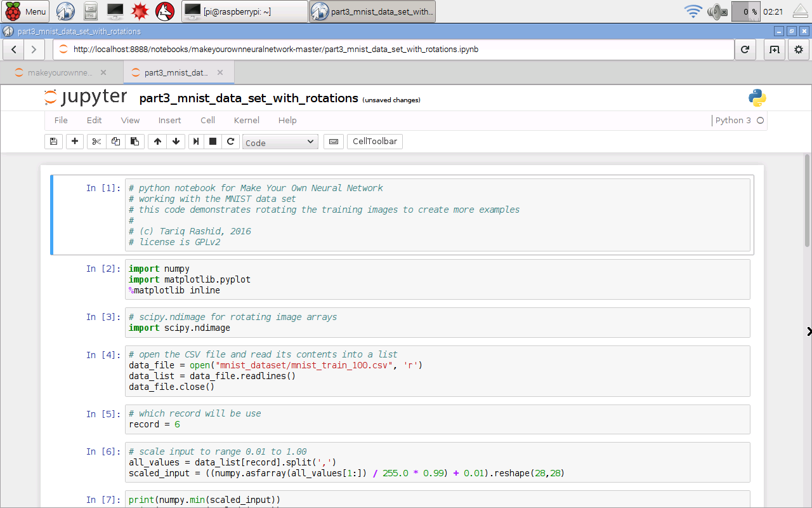Click 'import scipy.ndimage' line

coord(180,328)
